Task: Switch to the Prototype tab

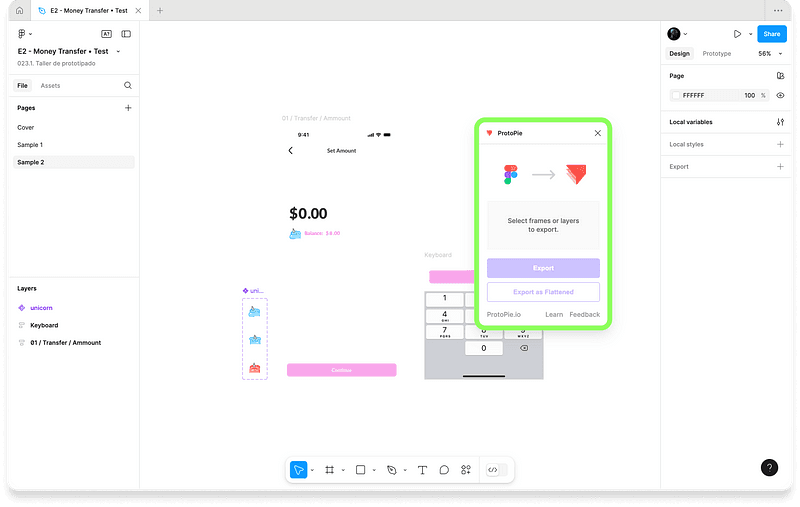Action: pyautogui.click(x=717, y=54)
